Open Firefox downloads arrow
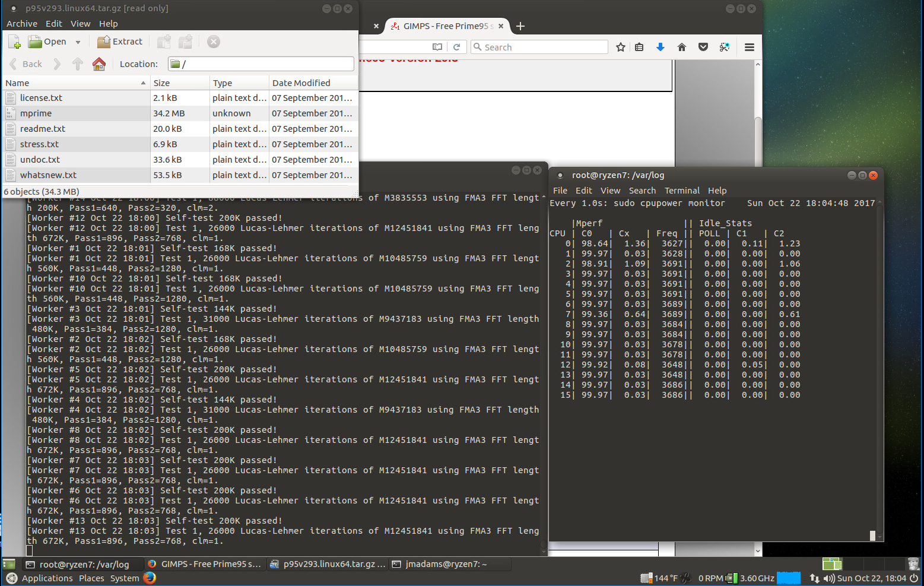Viewport: 924px width, 586px height. tap(660, 47)
